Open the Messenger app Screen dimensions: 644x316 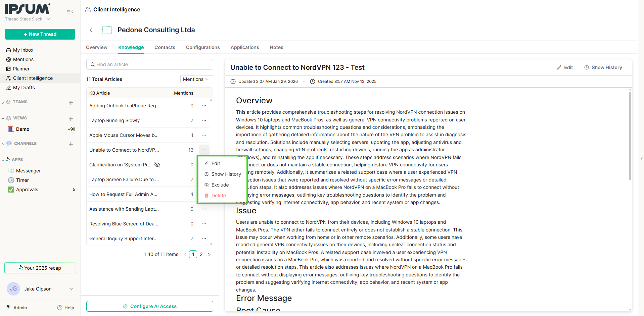28,171
